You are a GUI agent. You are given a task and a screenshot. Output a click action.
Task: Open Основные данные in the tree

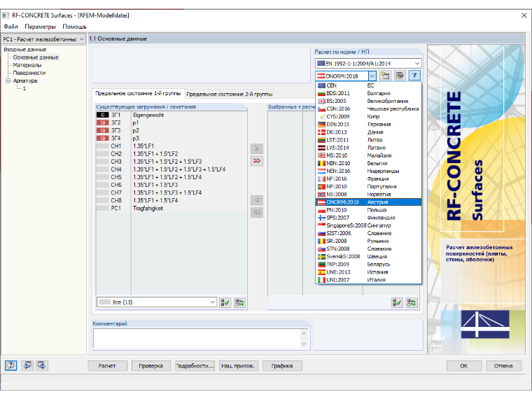[36, 57]
